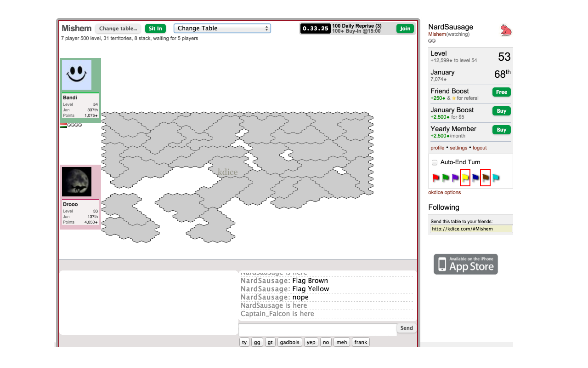Click the '100 Daily Reprise (3)' label

[357, 26]
